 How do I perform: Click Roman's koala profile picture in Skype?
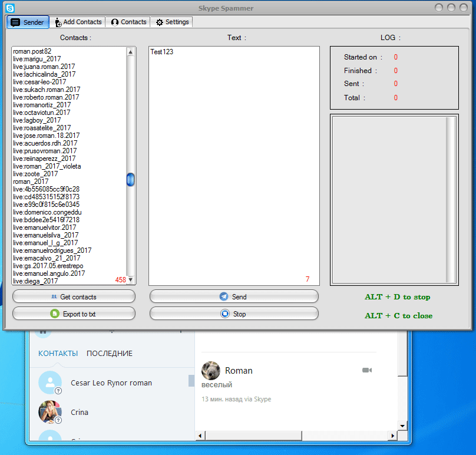click(211, 371)
